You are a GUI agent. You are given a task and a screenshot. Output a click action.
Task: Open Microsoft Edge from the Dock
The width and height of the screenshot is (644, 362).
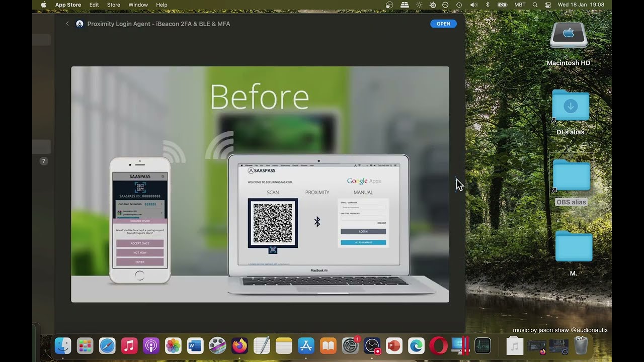click(416, 345)
